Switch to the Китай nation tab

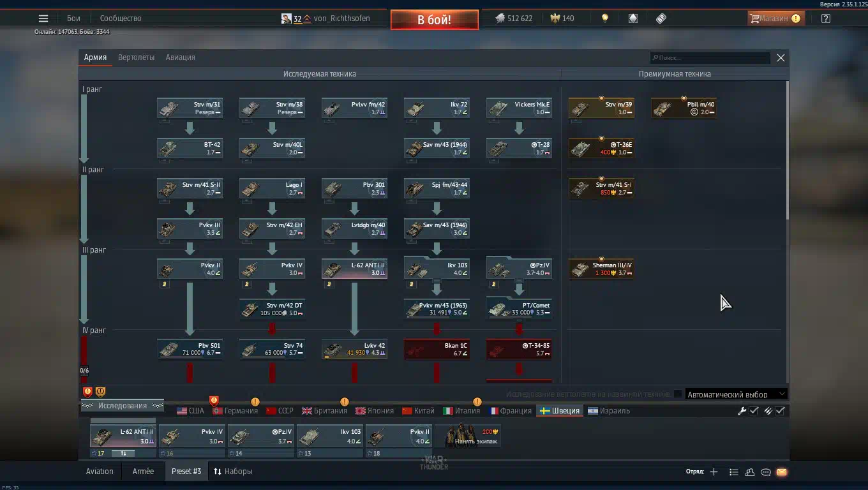point(418,411)
